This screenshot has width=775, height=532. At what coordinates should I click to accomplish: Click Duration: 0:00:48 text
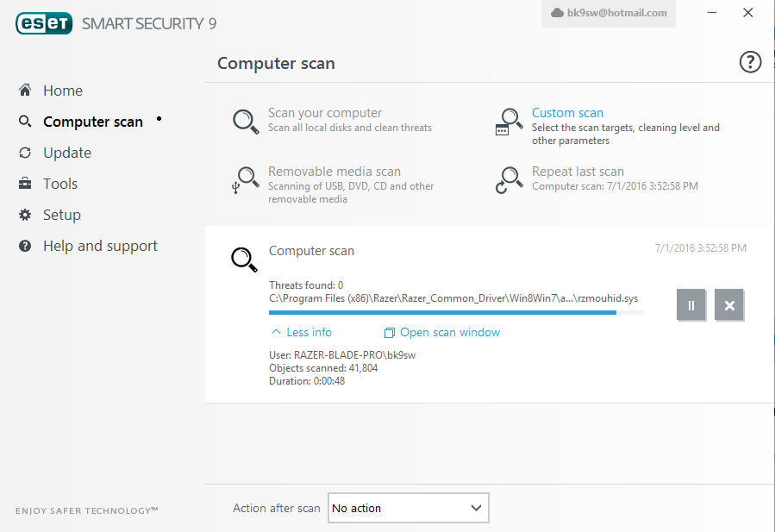click(x=307, y=381)
